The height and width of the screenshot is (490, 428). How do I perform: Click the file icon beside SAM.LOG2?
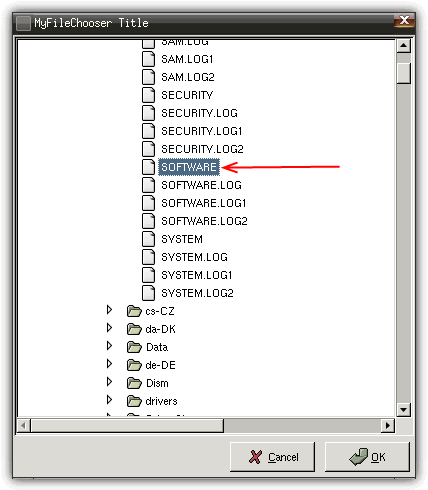click(x=148, y=77)
